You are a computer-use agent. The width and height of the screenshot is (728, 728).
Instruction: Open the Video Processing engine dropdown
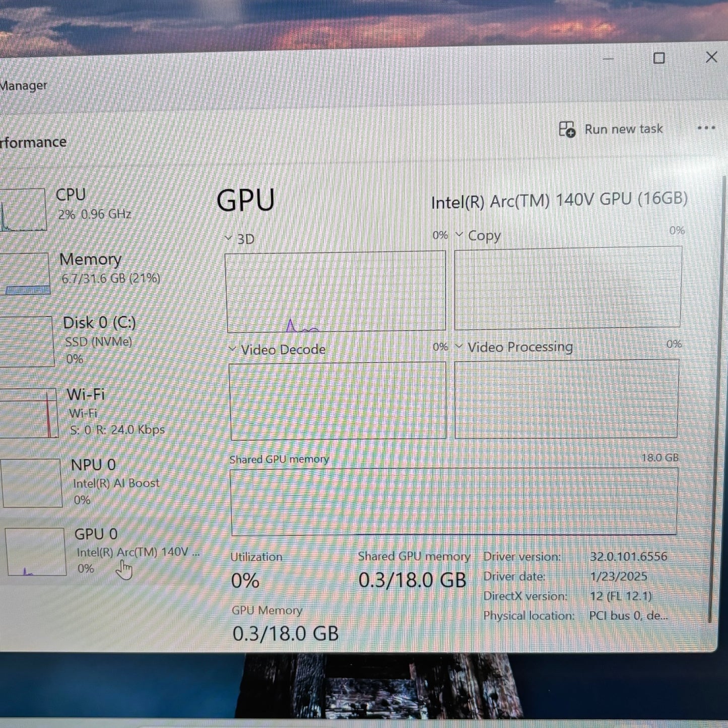click(458, 347)
